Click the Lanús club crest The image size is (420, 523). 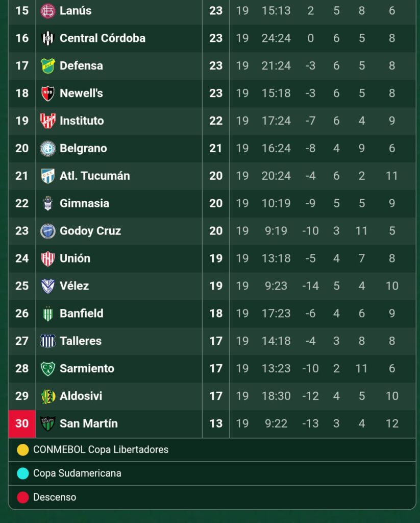coord(47,11)
